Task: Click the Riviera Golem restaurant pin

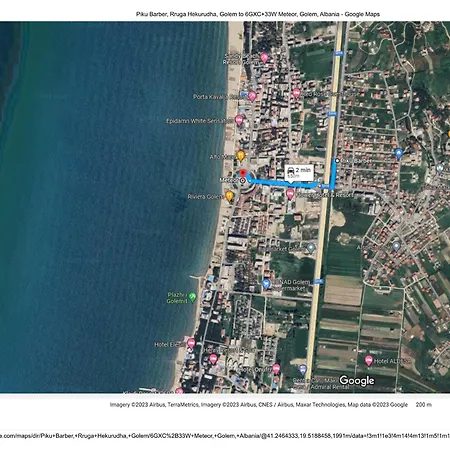Action: (229, 196)
